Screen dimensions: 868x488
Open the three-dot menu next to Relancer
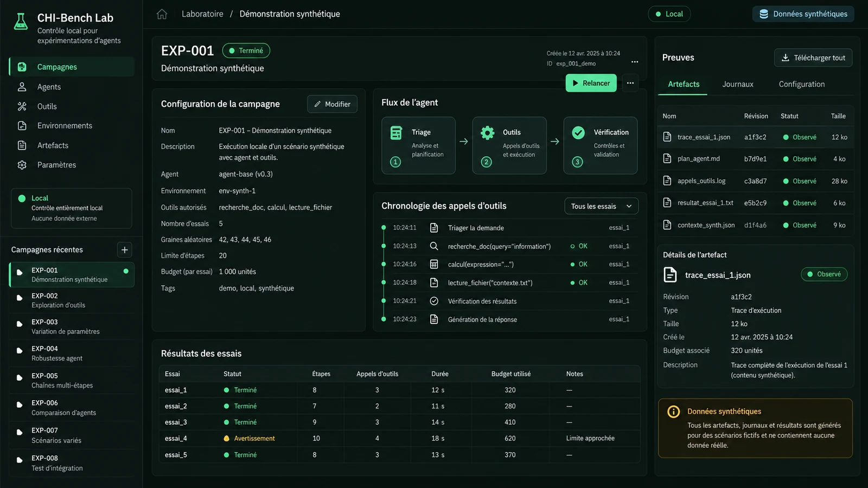tap(630, 83)
